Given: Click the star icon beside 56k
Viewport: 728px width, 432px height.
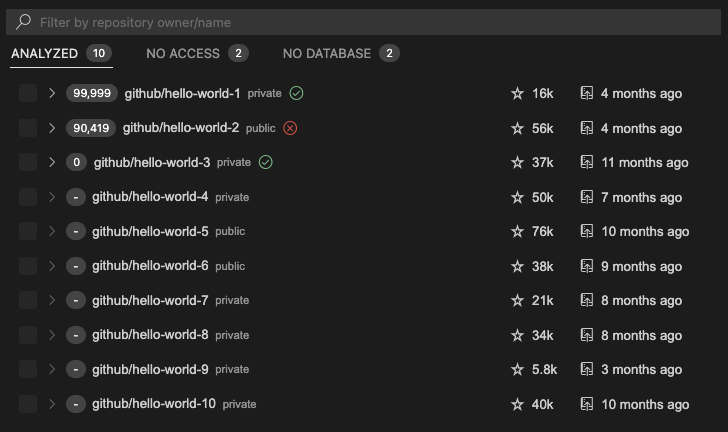Looking at the screenshot, I should (x=517, y=128).
